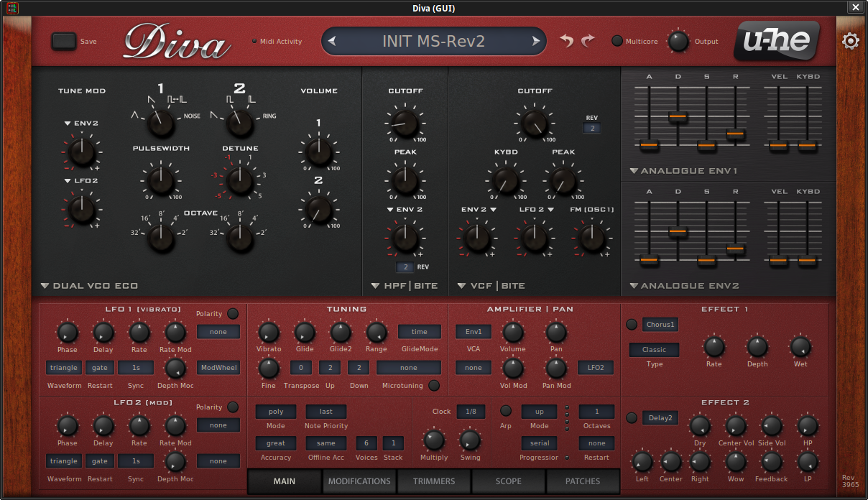This screenshot has width=868, height=500.
Task: Click the oscillator 1 waveform knob
Action: [161, 124]
